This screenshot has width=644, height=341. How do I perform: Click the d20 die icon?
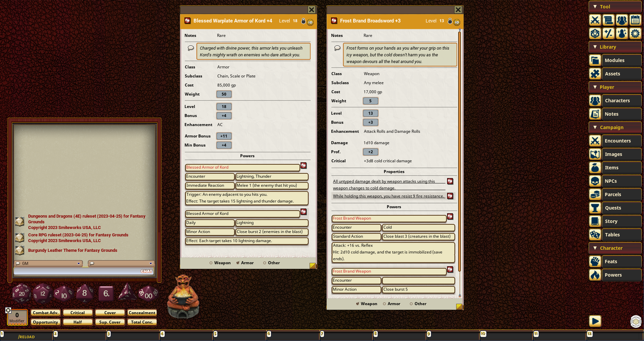click(x=21, y=293)
